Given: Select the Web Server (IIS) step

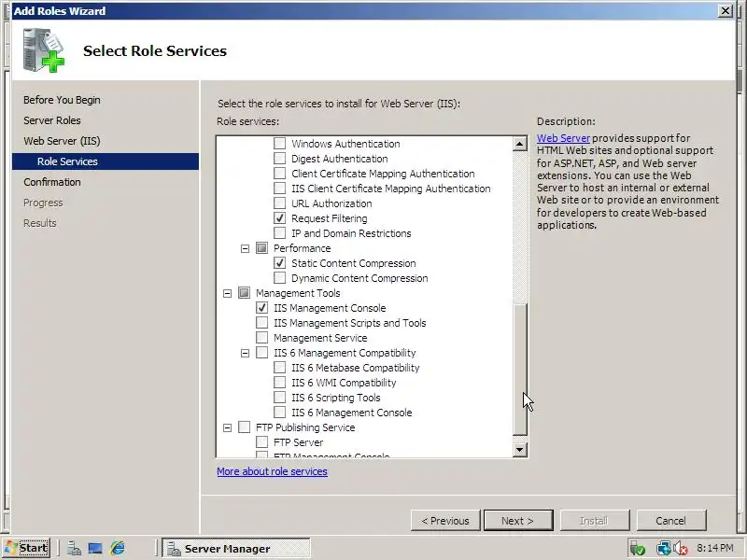Looking at the screenshot, I should click(x=62, y=141).
